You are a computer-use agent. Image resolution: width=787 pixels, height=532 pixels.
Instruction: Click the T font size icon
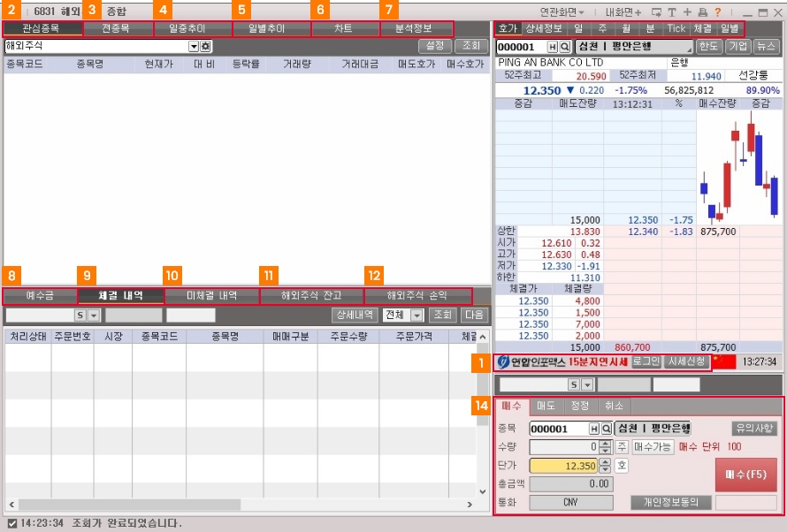pos(672,12)
